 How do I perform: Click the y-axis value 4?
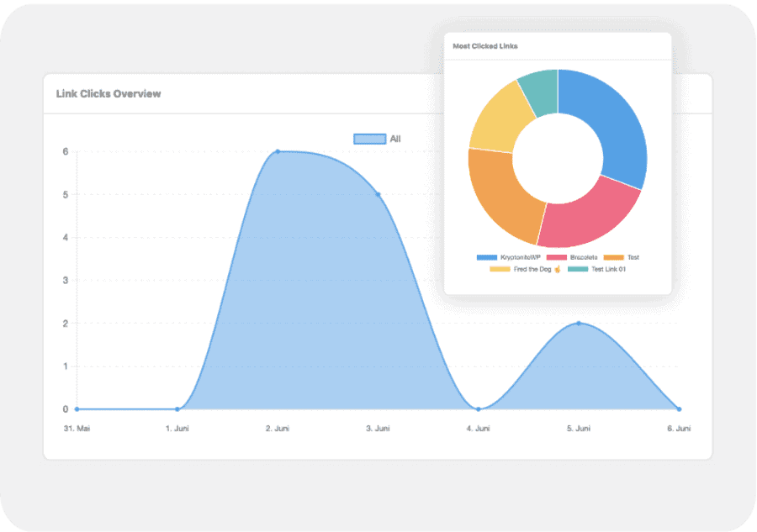coord(65,237)
